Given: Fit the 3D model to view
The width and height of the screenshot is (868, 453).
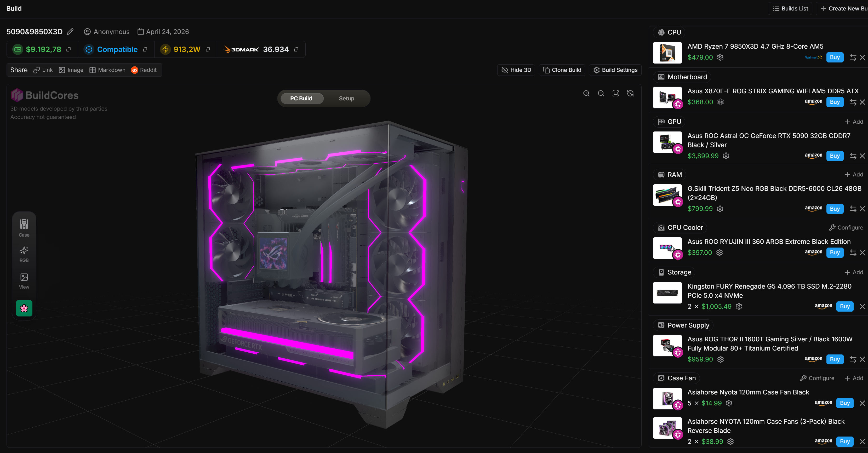Looking at the screenshot, I should (x=616, y=94).
